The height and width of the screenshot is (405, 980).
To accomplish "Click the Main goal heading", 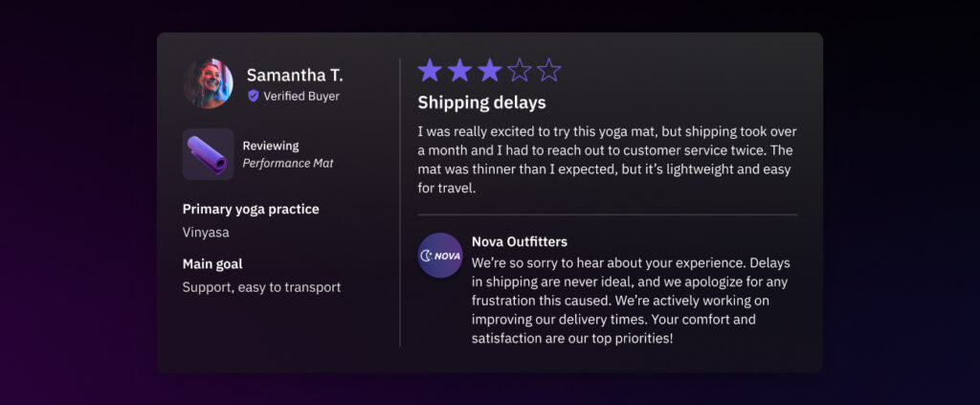I will [212, 264].
